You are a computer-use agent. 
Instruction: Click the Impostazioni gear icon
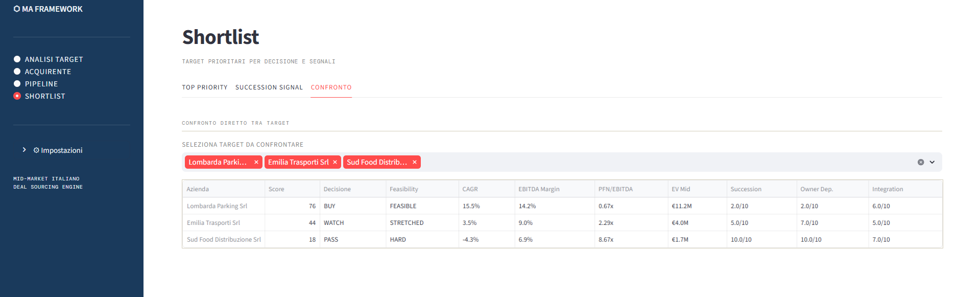pos(36,150)
